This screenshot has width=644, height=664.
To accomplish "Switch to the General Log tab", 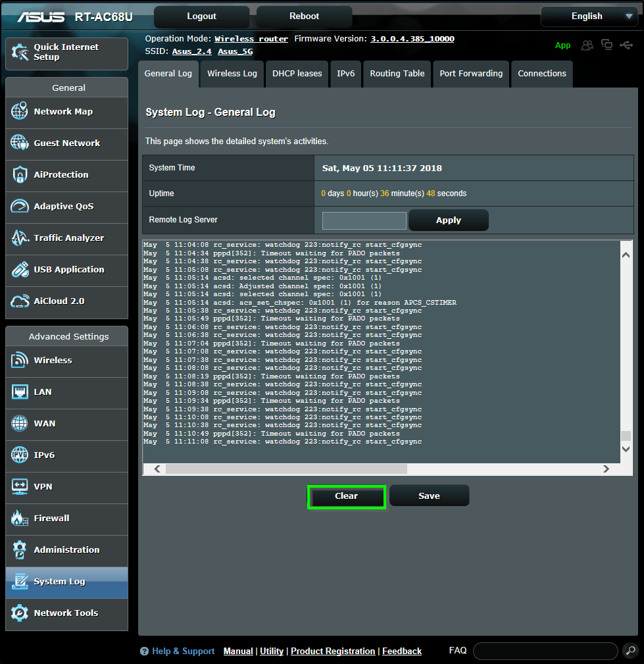I will [168, 74].
